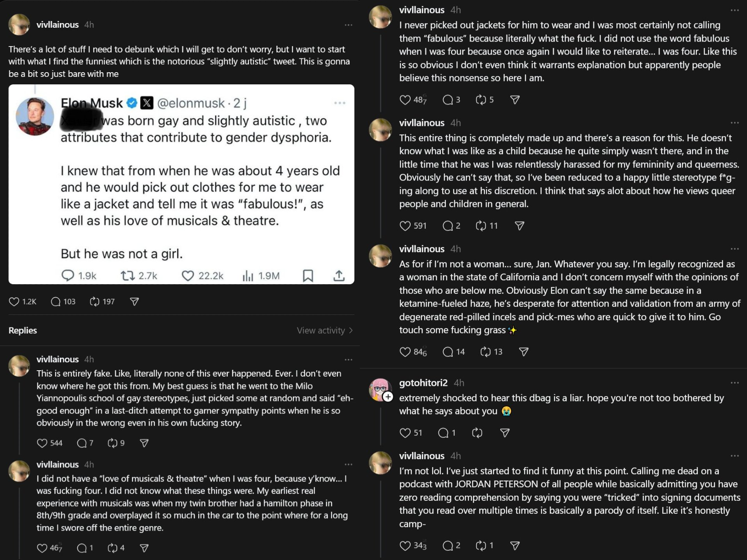Open replies on the 103-comment main post
Viewport: 747px width, 560px height.
56,301
